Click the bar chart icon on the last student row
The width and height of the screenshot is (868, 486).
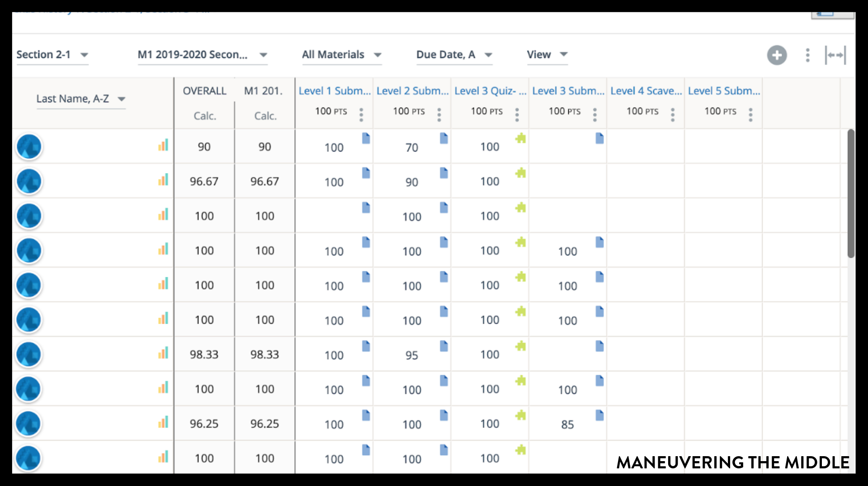pyautogui.click(x=164, y=457)
